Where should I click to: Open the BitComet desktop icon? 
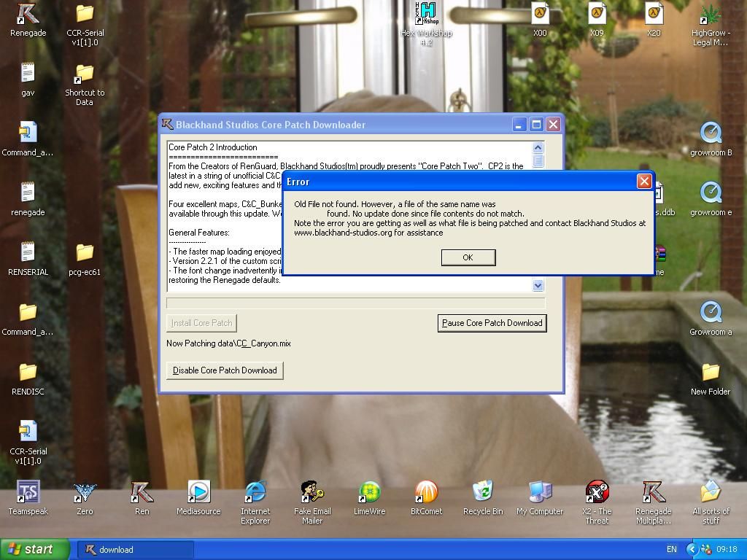426,493
